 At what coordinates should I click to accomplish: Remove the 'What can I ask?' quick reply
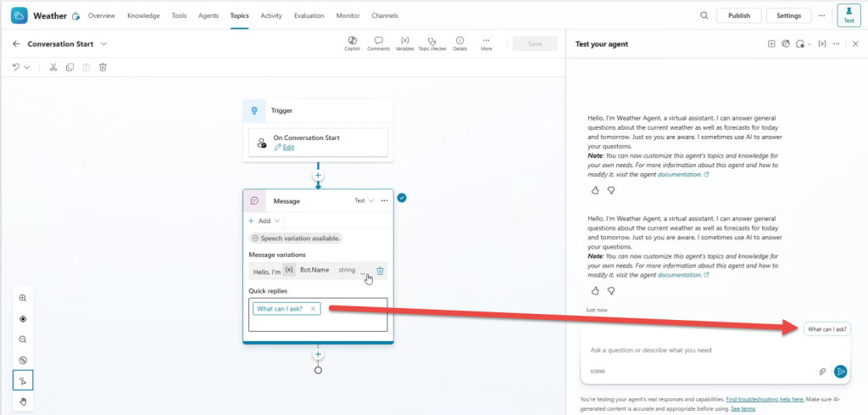point(313,309)
